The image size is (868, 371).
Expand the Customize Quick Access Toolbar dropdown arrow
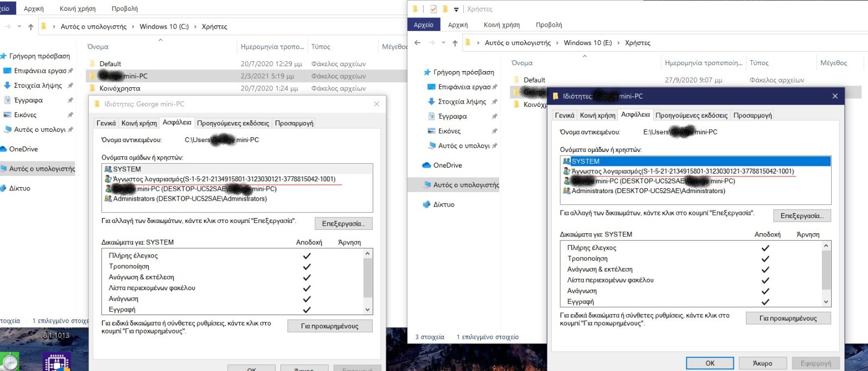(x=456, y=9)
